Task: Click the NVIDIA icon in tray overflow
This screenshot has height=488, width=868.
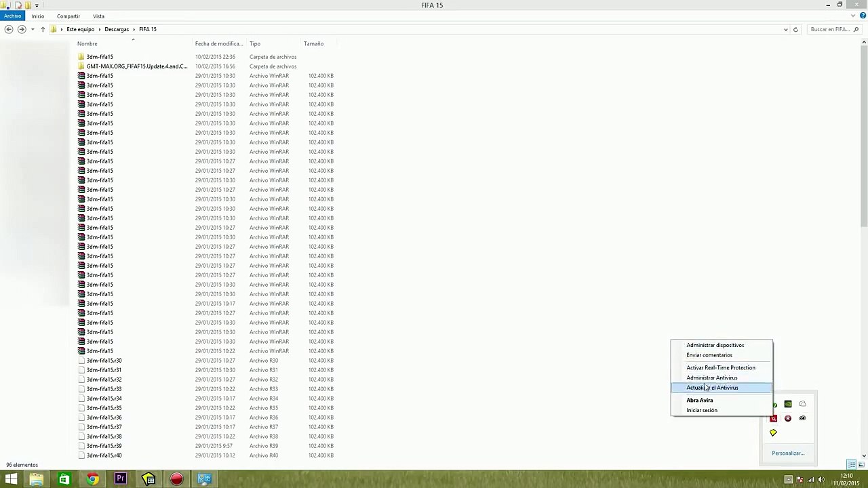Action: pos(788,405)
